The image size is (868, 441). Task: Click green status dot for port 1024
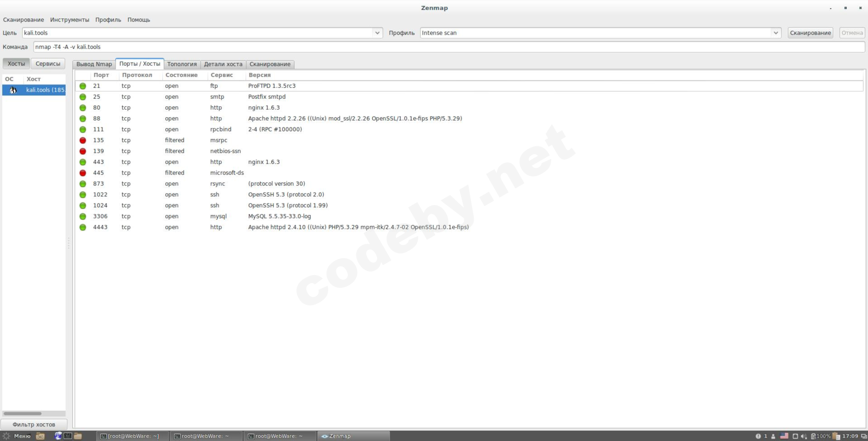coord(82,205)
